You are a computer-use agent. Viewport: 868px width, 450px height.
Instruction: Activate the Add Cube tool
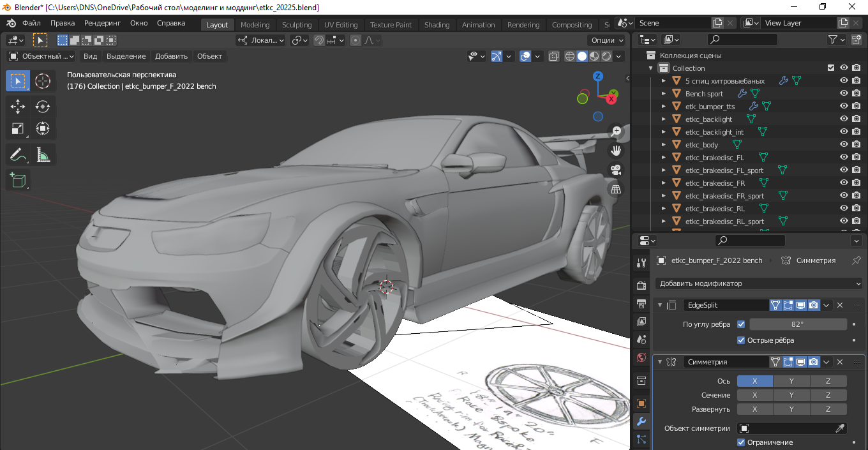(18, 180)
